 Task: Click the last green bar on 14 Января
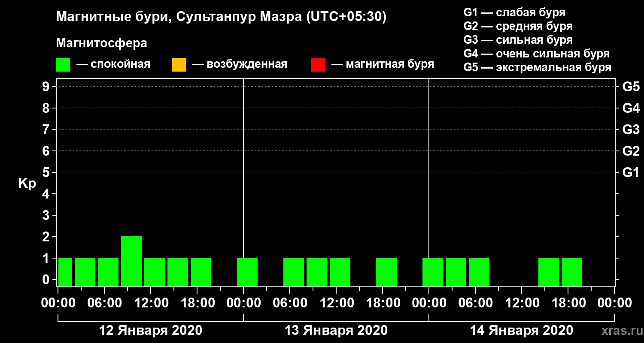572,272
